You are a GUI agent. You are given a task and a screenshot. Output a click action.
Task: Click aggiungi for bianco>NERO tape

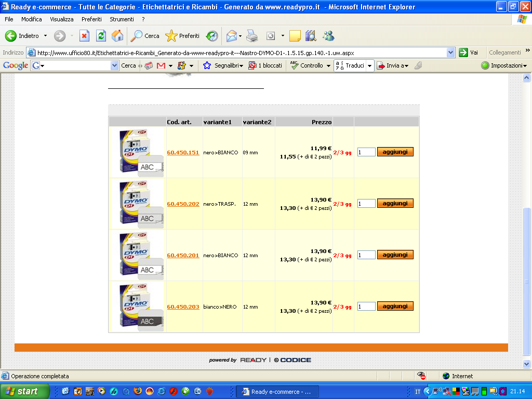(395, 306)
